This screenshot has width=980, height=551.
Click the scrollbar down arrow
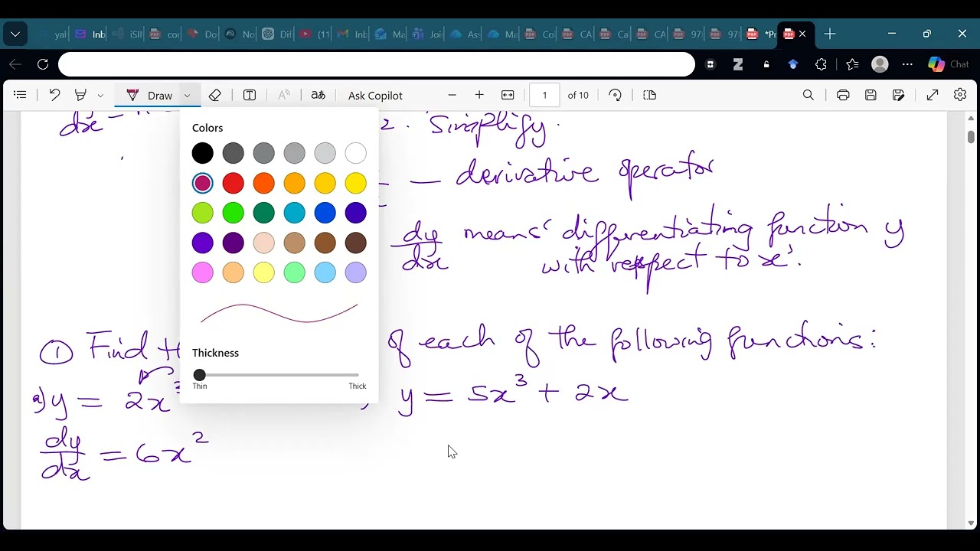971,523
